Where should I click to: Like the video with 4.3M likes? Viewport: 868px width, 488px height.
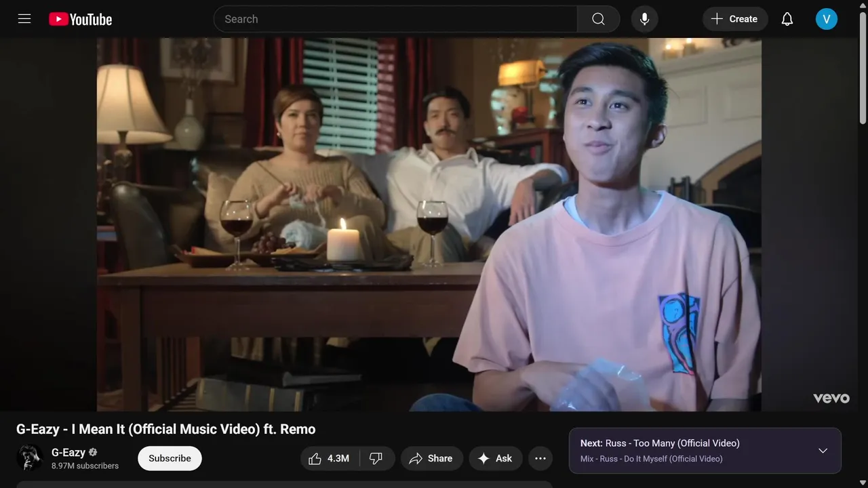[330, 458]
